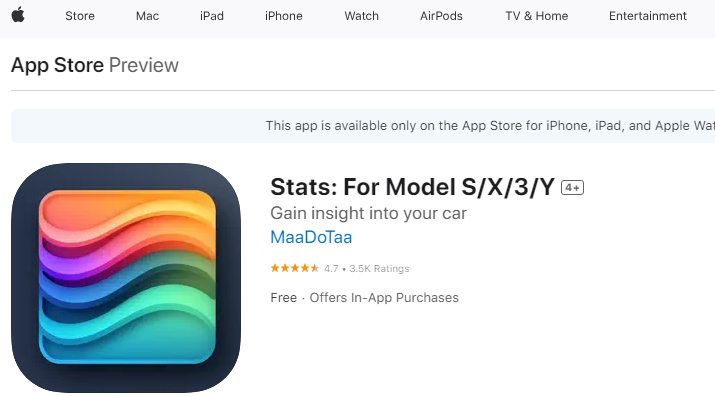This screenshot has width=715, height=396.
Task: Click the app availability notice banner
Action: pos(363,126)
